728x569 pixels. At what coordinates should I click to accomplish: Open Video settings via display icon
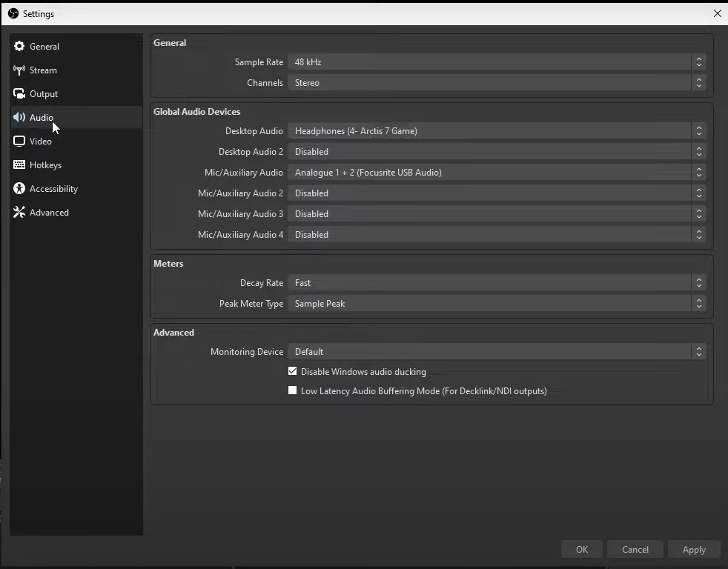click(19, 141)
